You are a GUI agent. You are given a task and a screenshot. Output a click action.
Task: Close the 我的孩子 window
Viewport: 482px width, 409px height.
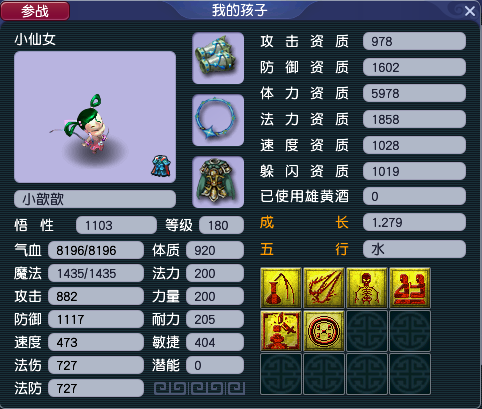470,11
